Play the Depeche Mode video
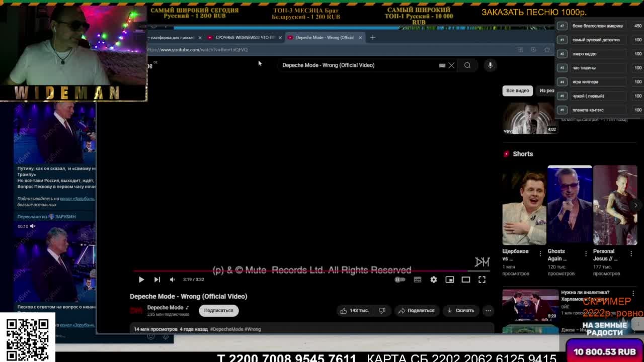644x362 pixels. 141,280
